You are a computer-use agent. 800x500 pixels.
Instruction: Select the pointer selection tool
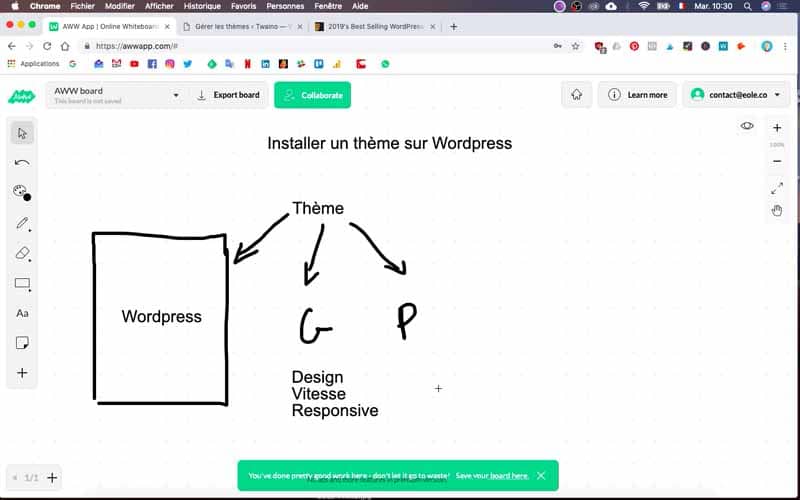pyautogui.click(x=22, y=133)
